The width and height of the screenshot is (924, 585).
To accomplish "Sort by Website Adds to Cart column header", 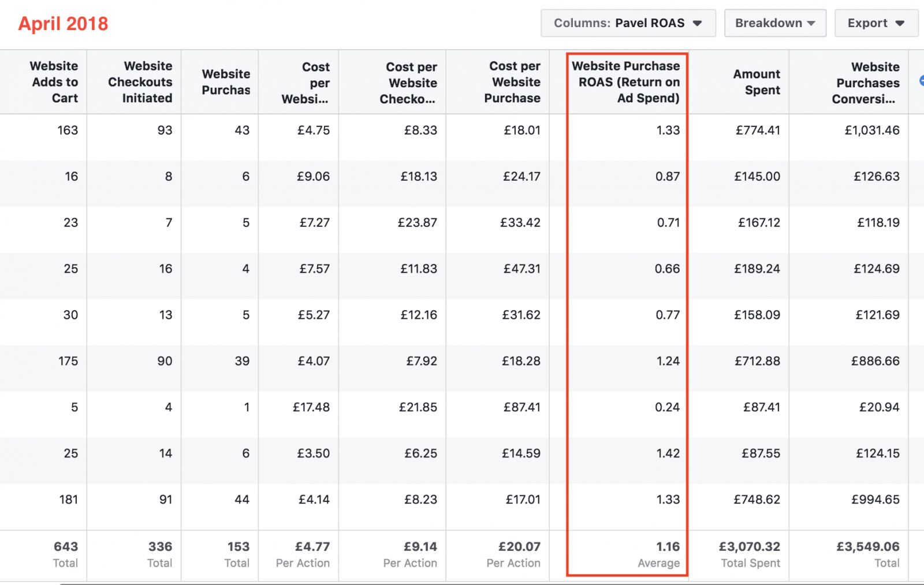I will click(54, 82).
